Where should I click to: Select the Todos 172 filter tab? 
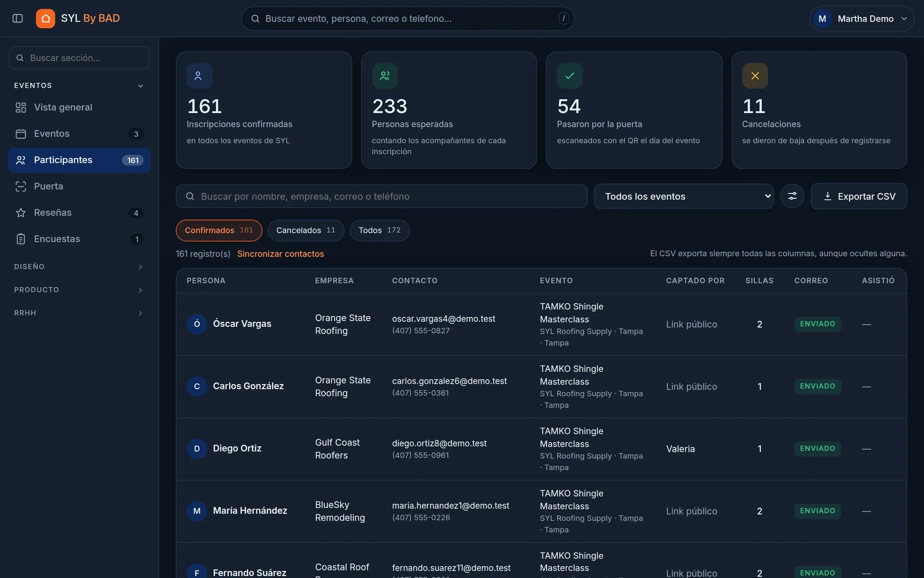coord(379,230)
